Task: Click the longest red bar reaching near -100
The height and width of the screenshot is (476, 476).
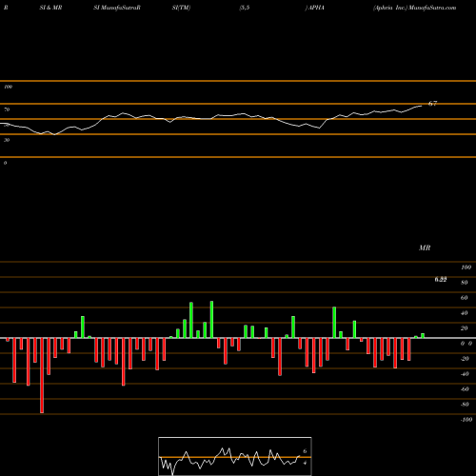Action: click(42, 375)
